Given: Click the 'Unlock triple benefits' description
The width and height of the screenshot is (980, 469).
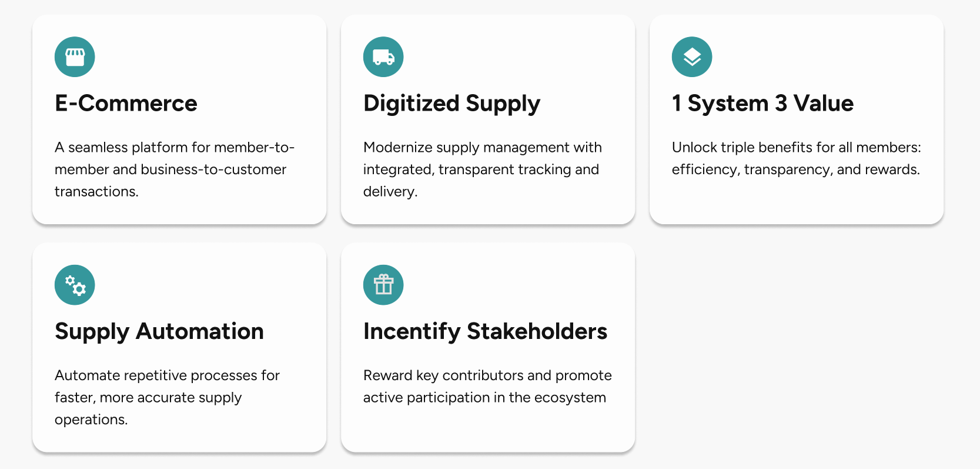Looking at the screenshot, I should 797,158.
